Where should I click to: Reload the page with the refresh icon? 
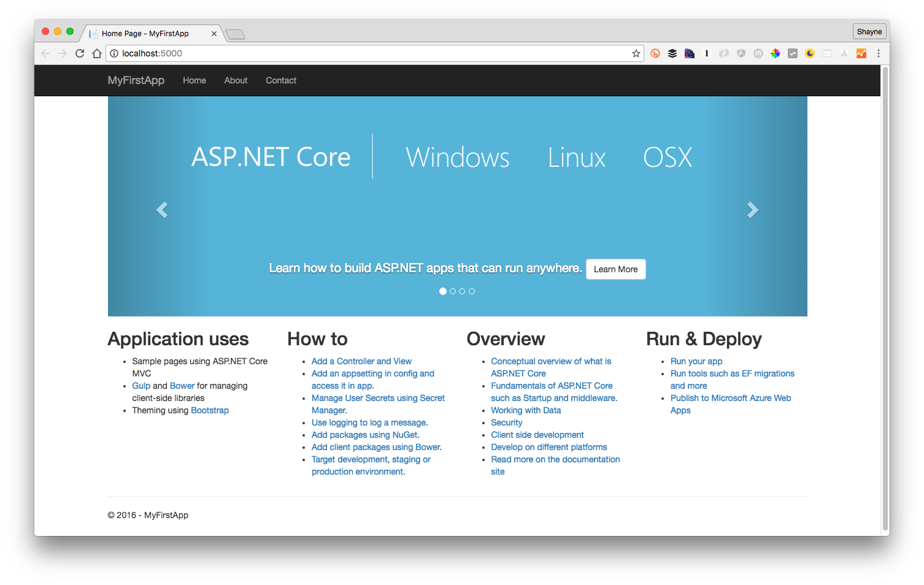(x=79, y=53)
